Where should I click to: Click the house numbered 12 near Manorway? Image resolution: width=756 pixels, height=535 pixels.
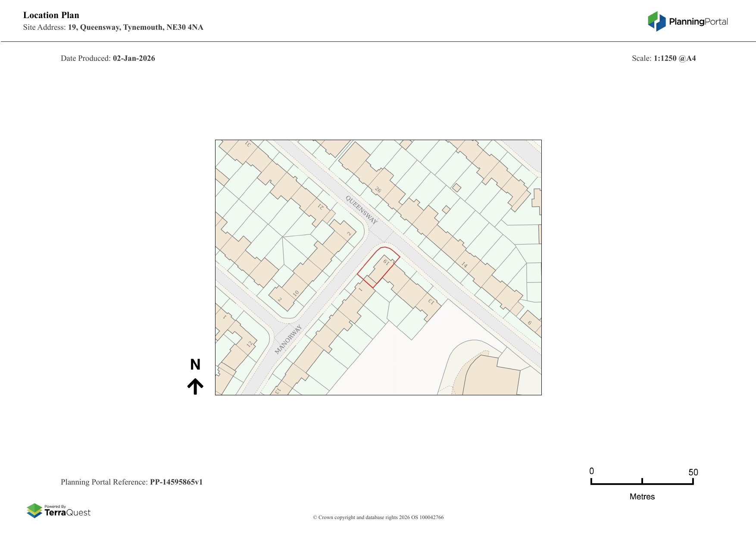249,344
